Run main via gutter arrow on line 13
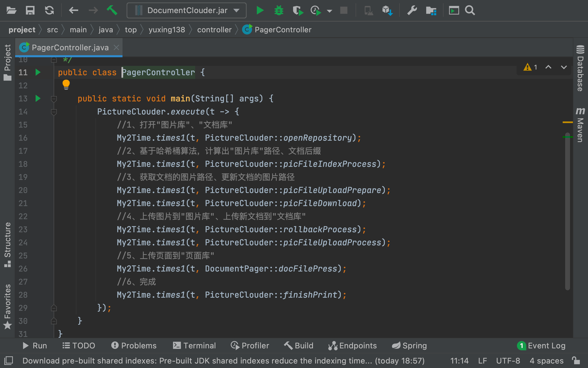The height and width of the screenshot is (368, 588). tap(38, 98)
